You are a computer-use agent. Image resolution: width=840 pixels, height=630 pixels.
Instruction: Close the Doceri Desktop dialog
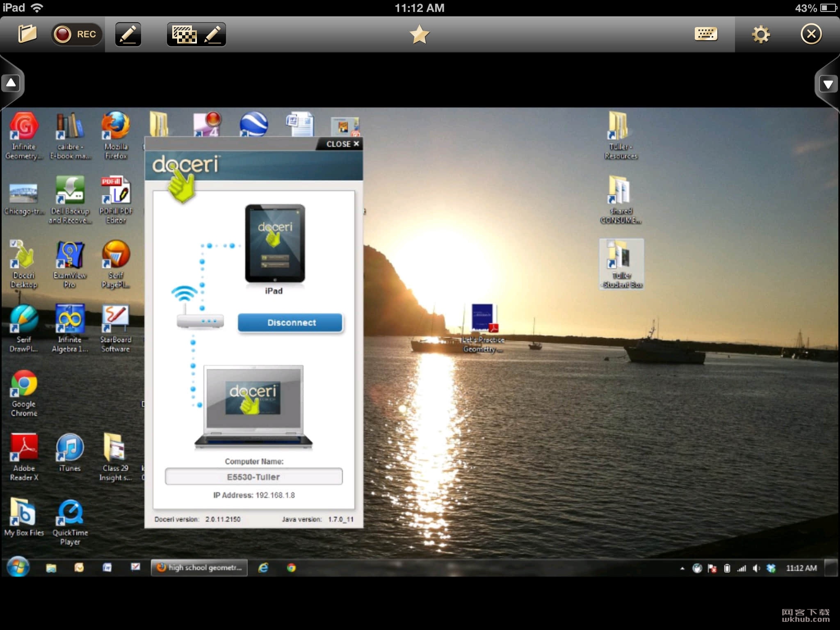click(342, 144)
